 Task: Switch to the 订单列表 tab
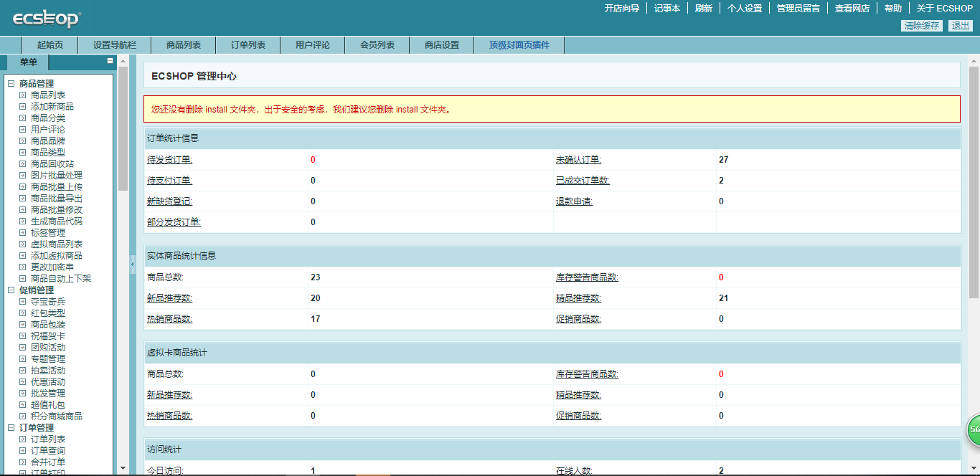pyautogui.click(x=247, y=44)
